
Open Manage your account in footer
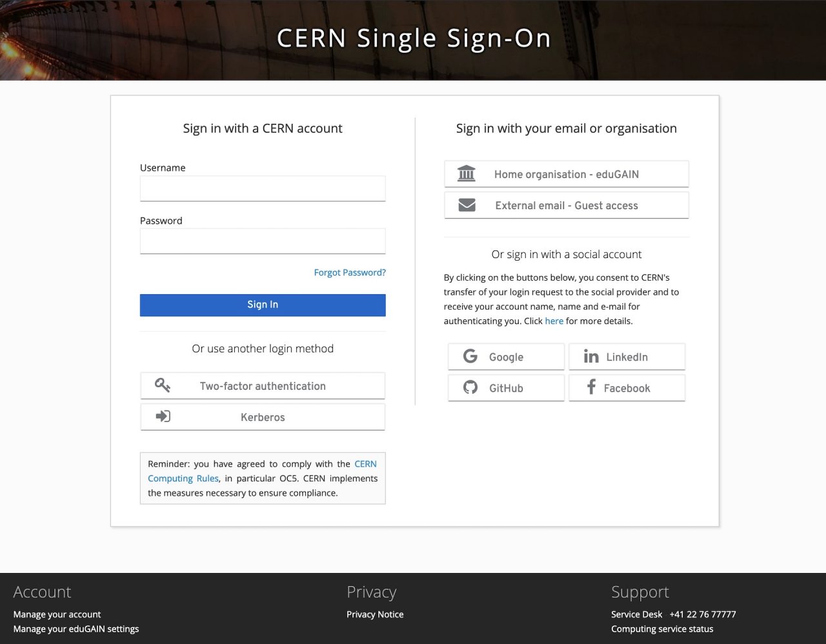point(57,614)
